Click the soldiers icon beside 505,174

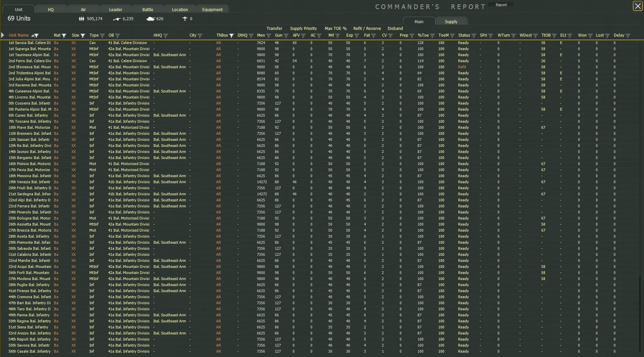click(81, 19)
